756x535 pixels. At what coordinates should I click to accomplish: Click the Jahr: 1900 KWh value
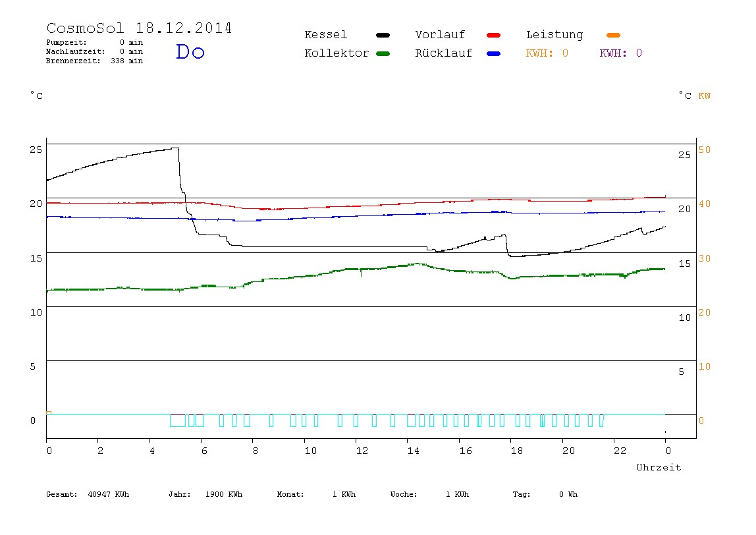(205, 494)
